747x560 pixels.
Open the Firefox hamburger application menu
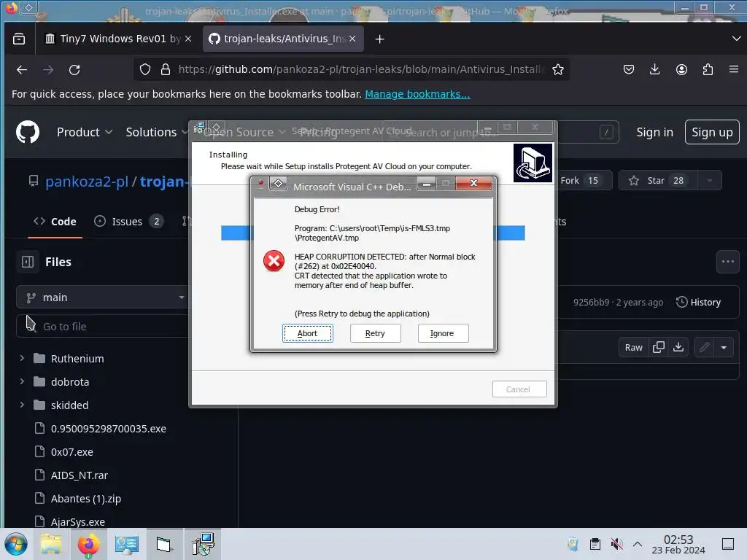(734, 69)
